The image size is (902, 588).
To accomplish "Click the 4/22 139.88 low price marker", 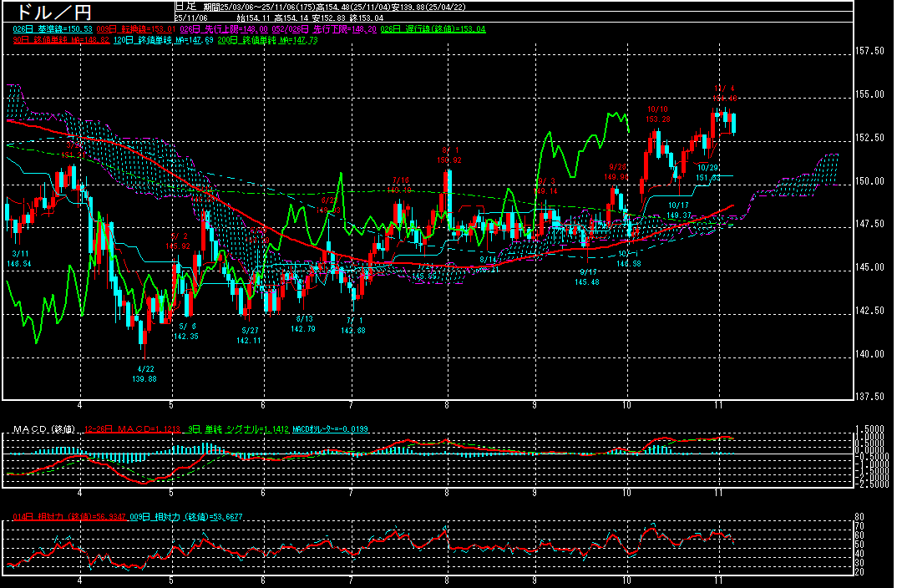I will pos(144,373).
